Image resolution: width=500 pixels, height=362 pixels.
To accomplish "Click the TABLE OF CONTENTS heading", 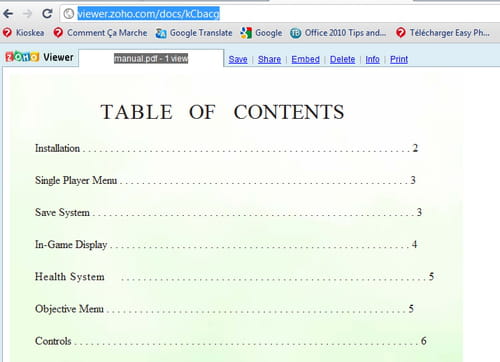I will [222, 112].
